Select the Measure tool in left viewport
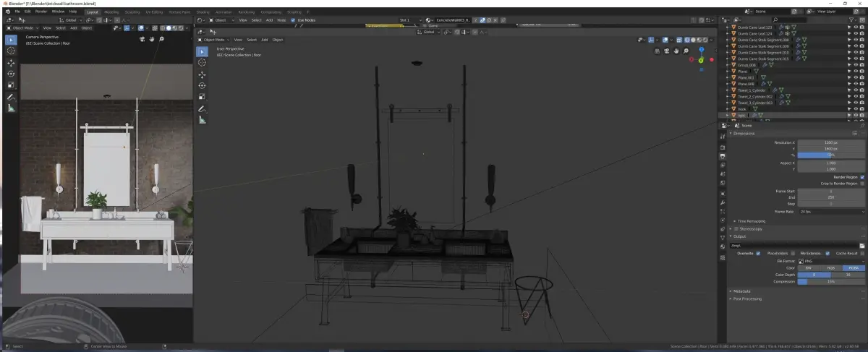The image size is (868, 352). click(11, 108)
